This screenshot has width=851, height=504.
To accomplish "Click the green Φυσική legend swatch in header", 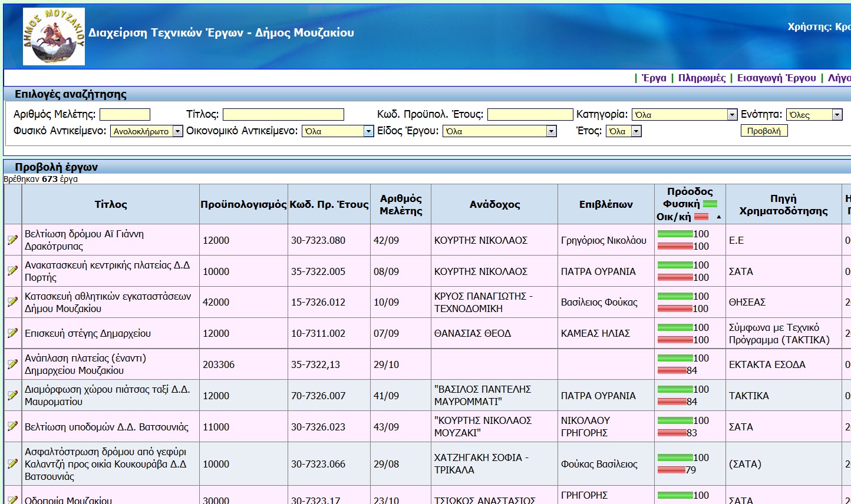I will coord(710,204).
